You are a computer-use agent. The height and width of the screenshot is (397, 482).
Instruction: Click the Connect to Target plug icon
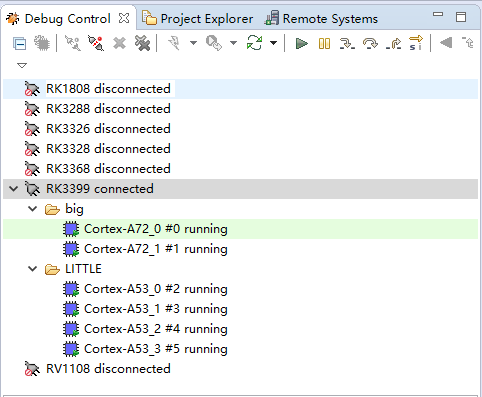tap(73, 43)
